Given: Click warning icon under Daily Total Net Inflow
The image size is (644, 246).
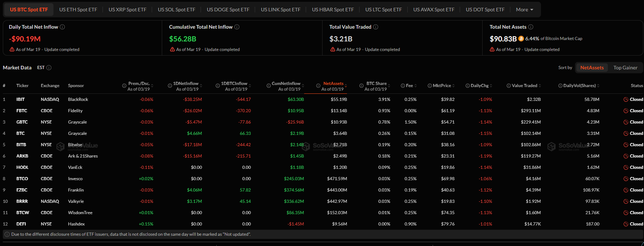Looking at the screenshot, I should 12,50.
